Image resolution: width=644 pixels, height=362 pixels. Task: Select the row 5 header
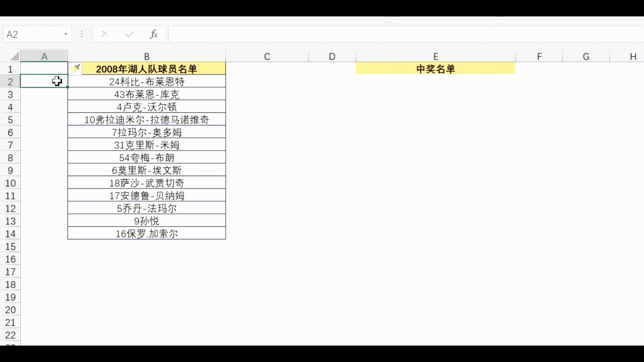10,120
